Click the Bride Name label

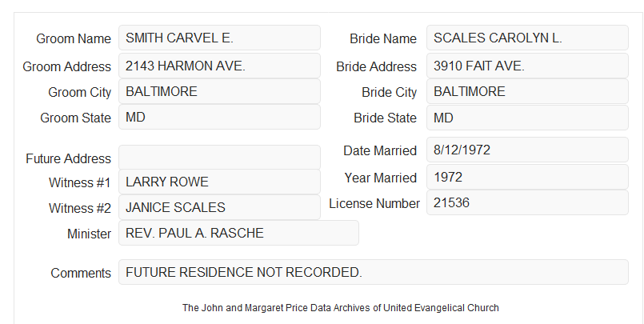383,38
